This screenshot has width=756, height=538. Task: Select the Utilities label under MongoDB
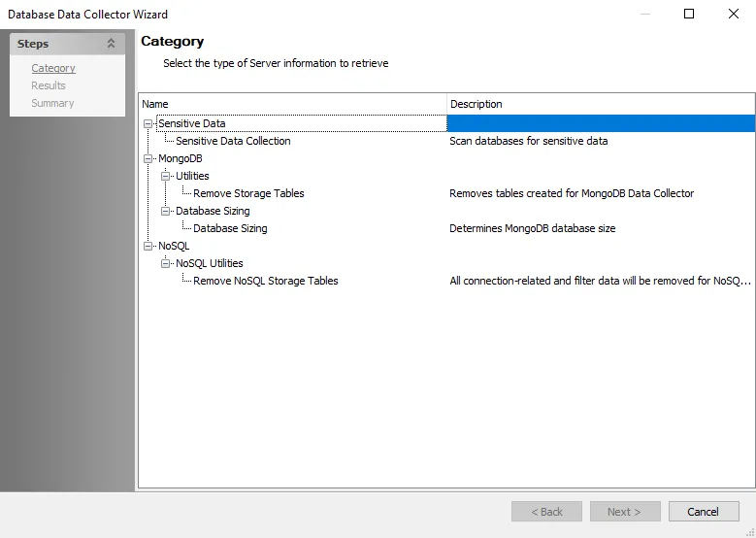[x=192, y=176]
